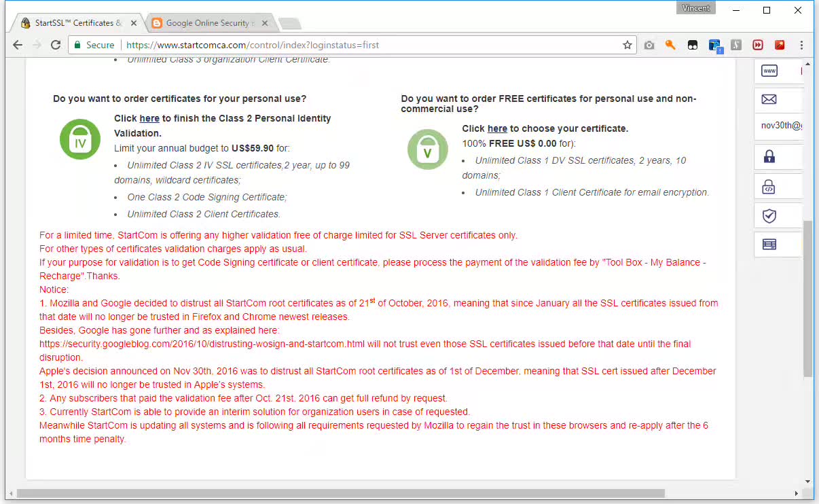Viewport: 819px width, 504px height.
Task: Reload the page with the refresh icon
Action: (x=56, y=45)
